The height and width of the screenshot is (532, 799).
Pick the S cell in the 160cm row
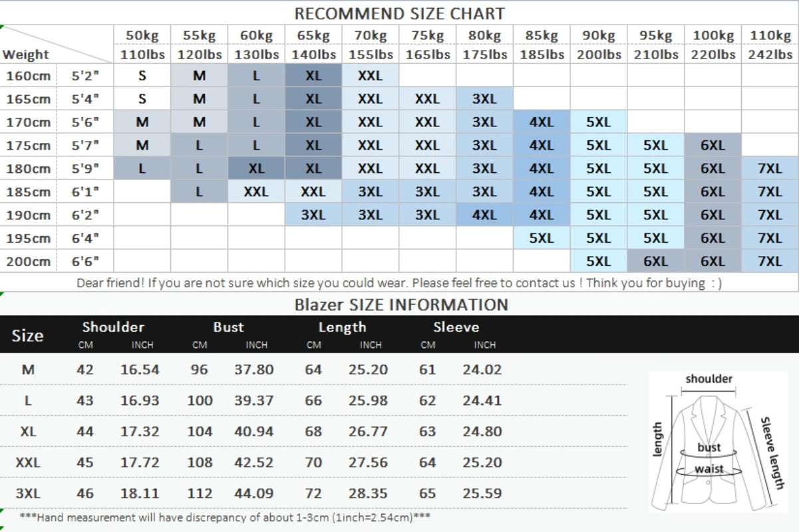tap(142, 76)
